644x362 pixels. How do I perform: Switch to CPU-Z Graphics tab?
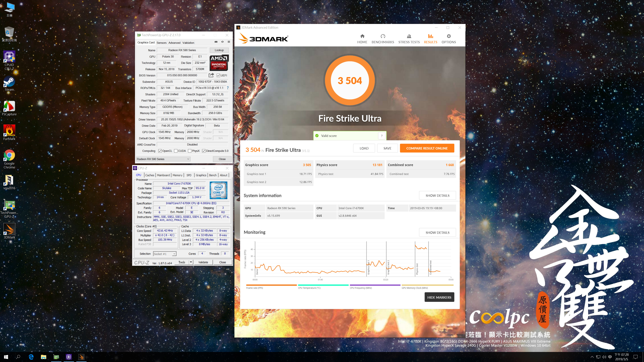(201, 175)
